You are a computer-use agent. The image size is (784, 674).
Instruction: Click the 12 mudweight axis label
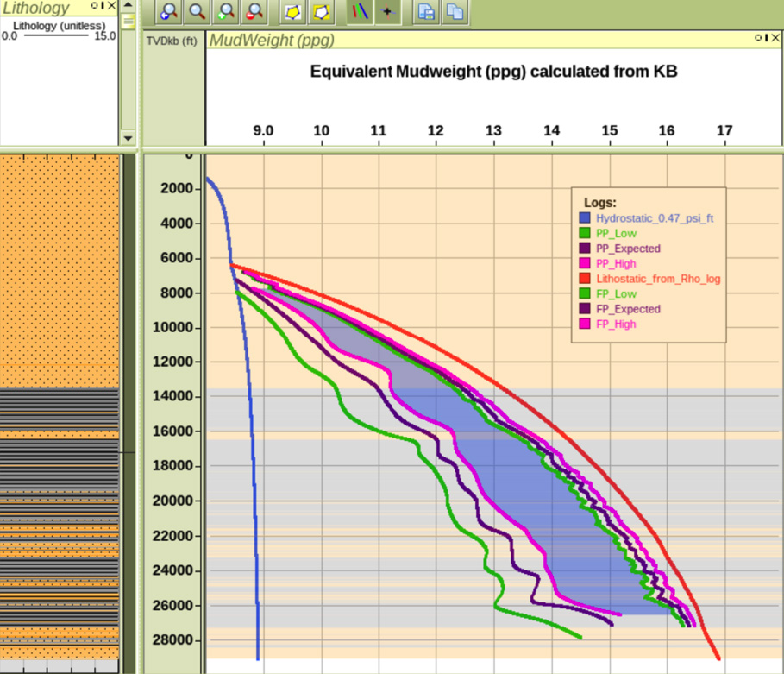pyautogui.click(x=436, y=130)
